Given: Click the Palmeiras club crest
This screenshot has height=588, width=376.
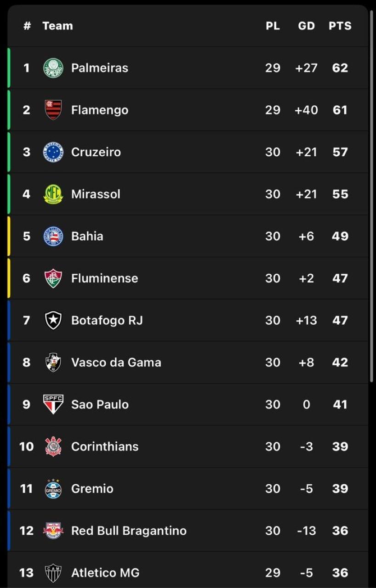Looking at the screenshot, I should [53, 68].
